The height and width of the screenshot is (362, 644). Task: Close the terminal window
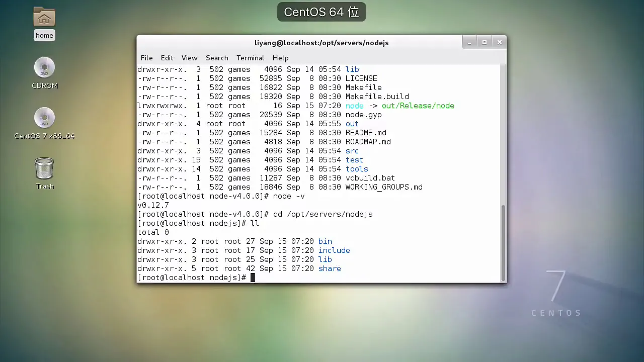pyautogui.click(x=500, y=43)
